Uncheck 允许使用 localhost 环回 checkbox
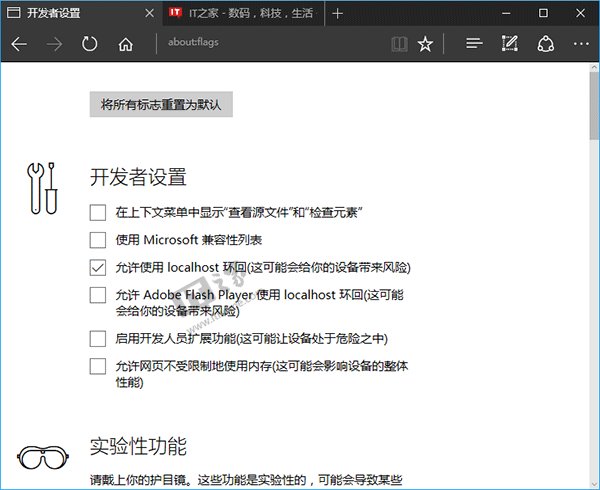Viewport: 600px width, 490px height. click(97, 267)
